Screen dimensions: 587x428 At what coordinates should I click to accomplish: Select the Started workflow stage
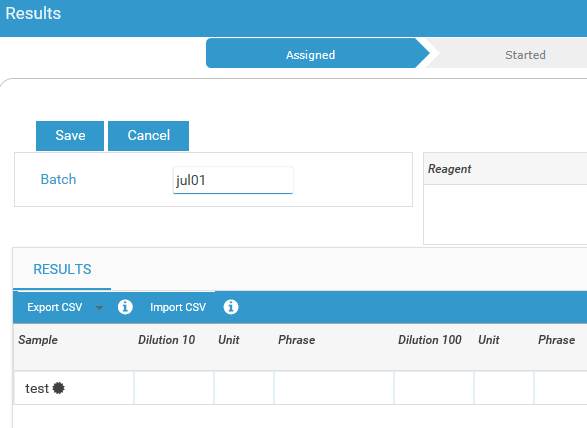pos(525,55)
